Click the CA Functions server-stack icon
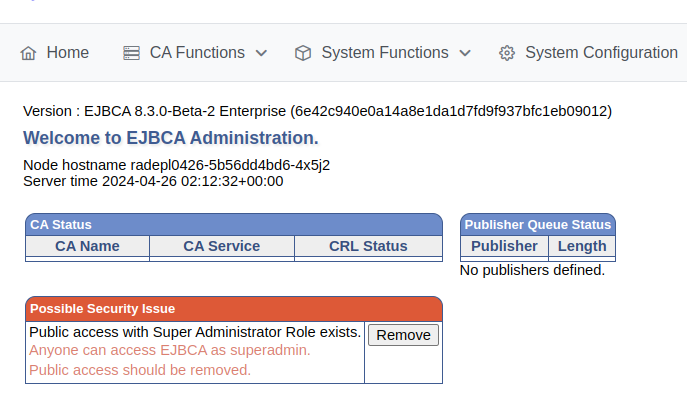Image resolution: width=687 pixels, height=404 pixels. pyautogui.click(x=131, y=53)
